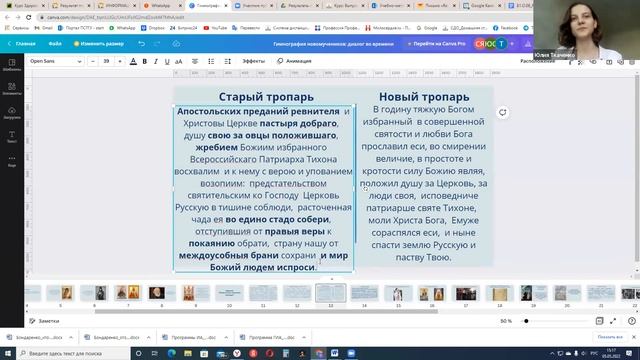Screen dimensions: 640x360
Task: Decrease font size with minus button
Action: click(x=93, y=61)
